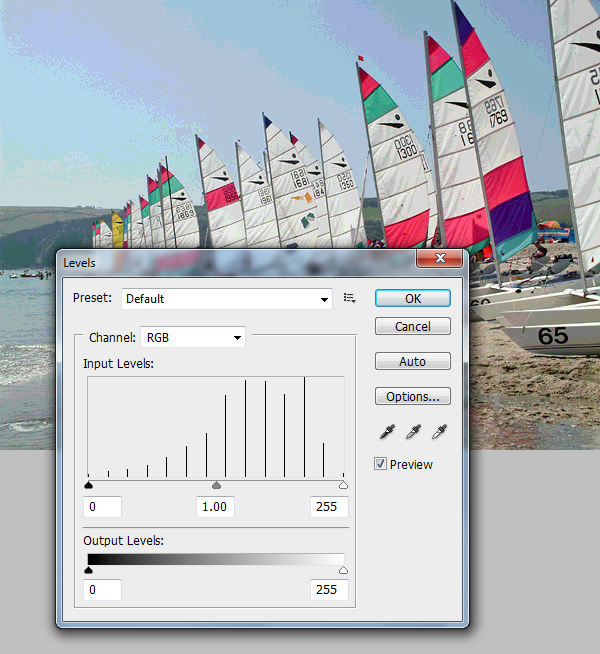The width and height of the screenshot is (600, 654).
Task: Apply Auto levels correction
Action: [x=412, y=361]
